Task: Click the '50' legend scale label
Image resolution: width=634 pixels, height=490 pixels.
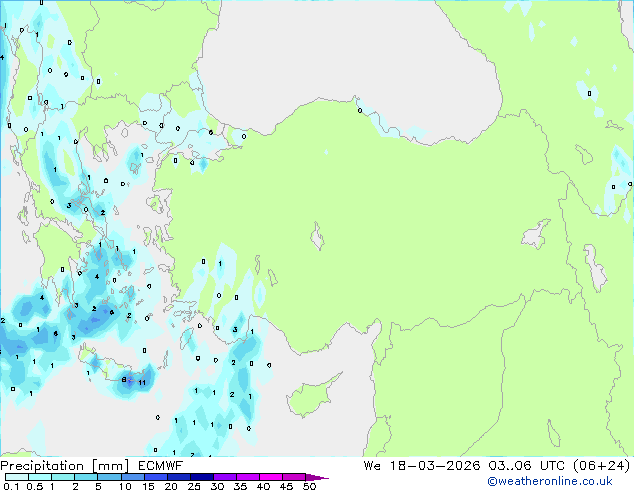Action: pyautogui.click(x=309, y=486)
